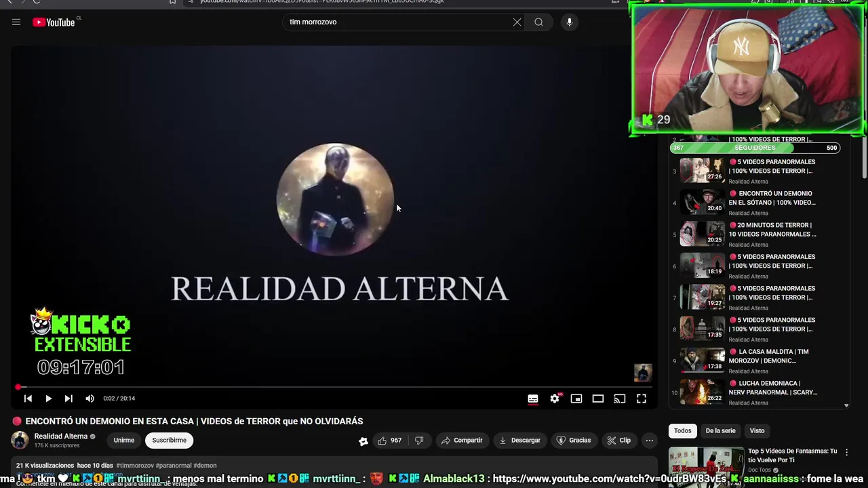Select the Todos filter chip
Screen dimensions: 868x488
click(x=683, y=431)
